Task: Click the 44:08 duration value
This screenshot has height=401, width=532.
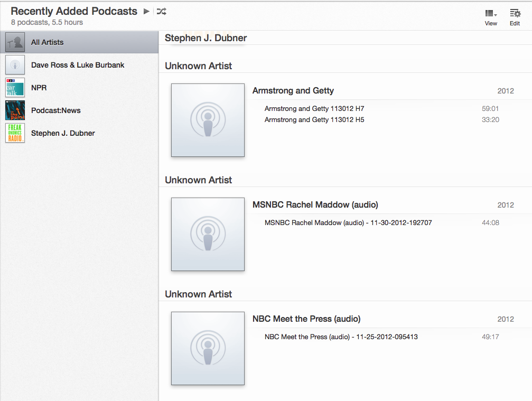Action: tap(490, 223)
